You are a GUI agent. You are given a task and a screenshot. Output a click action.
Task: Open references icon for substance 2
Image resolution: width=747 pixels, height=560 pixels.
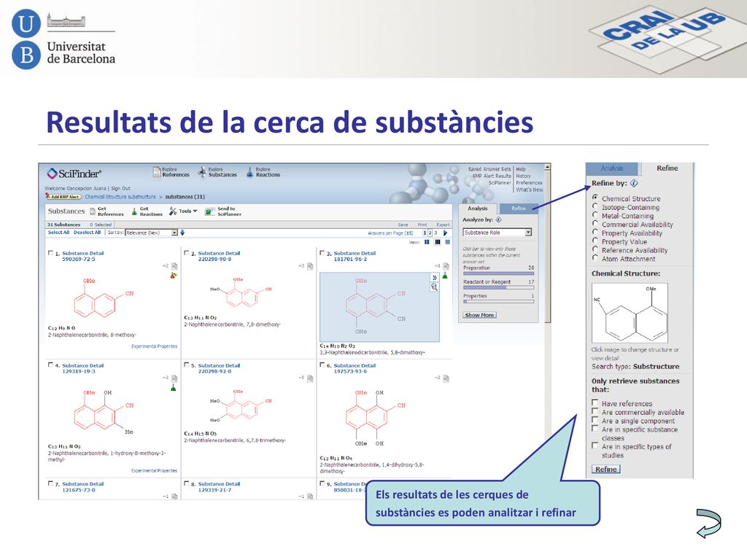(310, 266)
